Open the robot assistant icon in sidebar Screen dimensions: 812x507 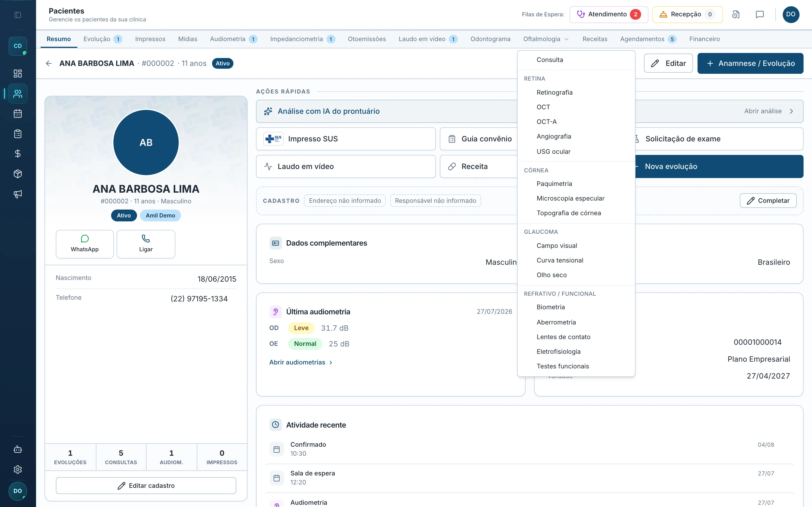tap(18, 449)
